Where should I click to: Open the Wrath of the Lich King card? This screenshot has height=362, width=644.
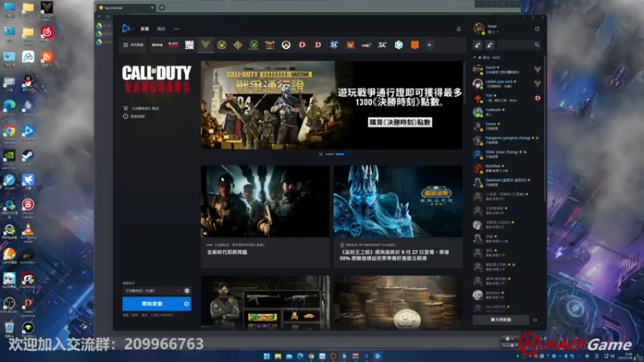coord(398,216)
